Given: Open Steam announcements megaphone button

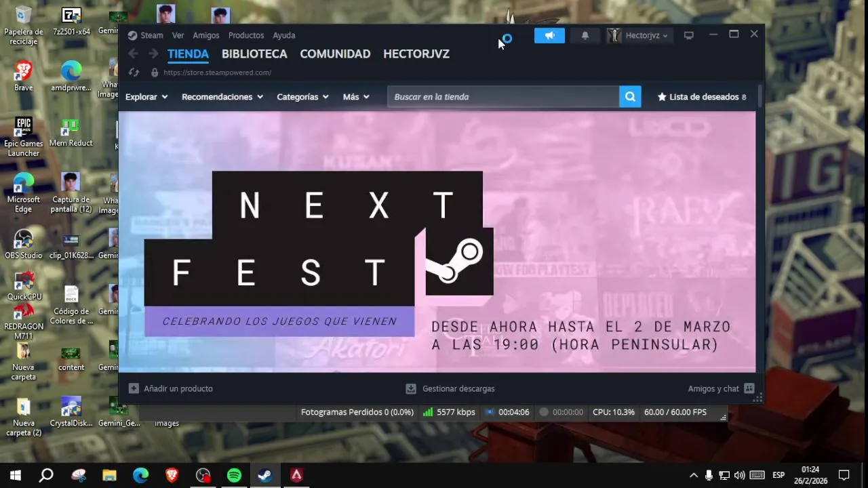Looking at the screenshot, I should pos(549,35).
